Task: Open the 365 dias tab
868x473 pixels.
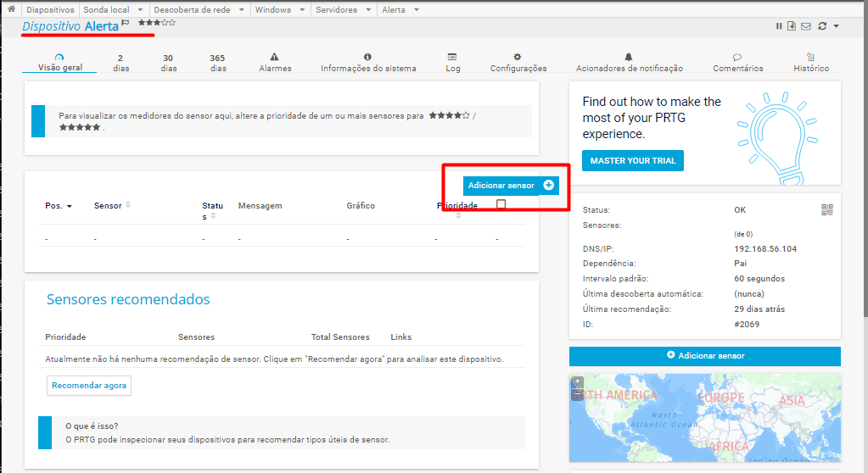Action: [217, 63]
